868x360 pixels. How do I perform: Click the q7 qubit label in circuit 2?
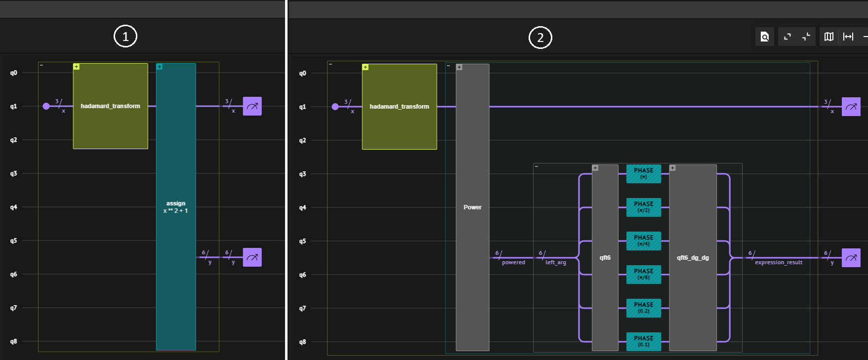tap(302, 308)
